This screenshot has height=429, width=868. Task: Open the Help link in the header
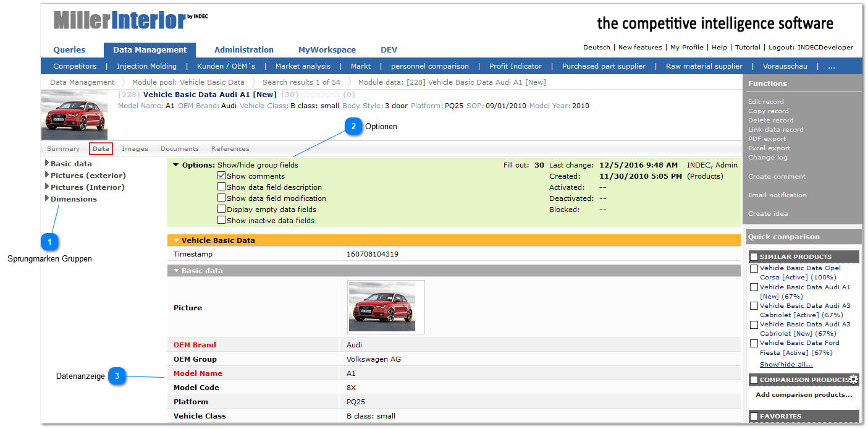click(x=719, y=47)
